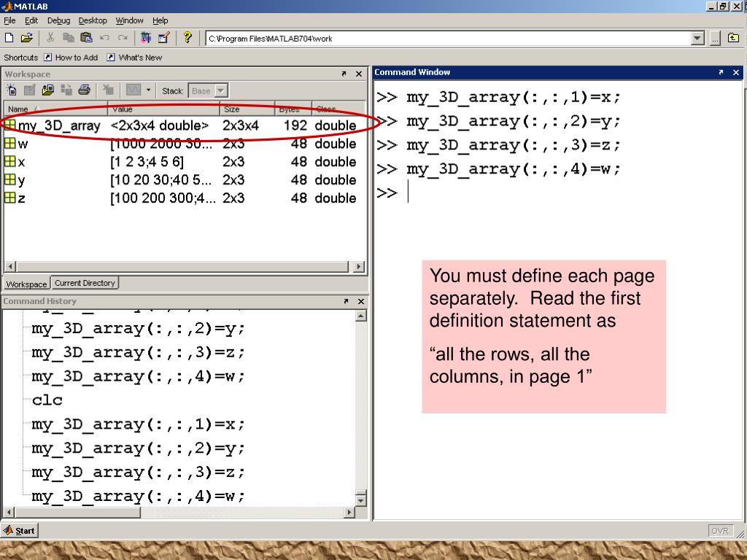Click Workspace horizontal scrollbar right arrow

[x=359, y=267]
